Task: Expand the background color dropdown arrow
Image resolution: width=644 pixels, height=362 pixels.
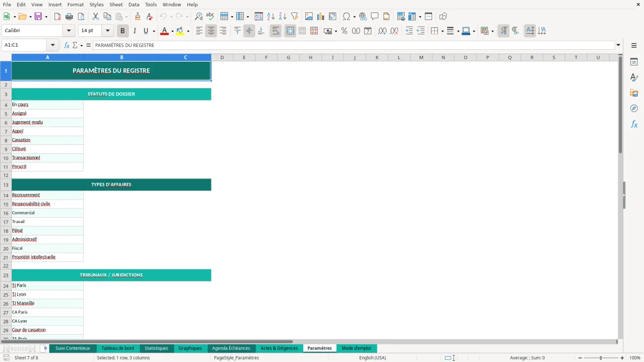Action: [188, 31]
